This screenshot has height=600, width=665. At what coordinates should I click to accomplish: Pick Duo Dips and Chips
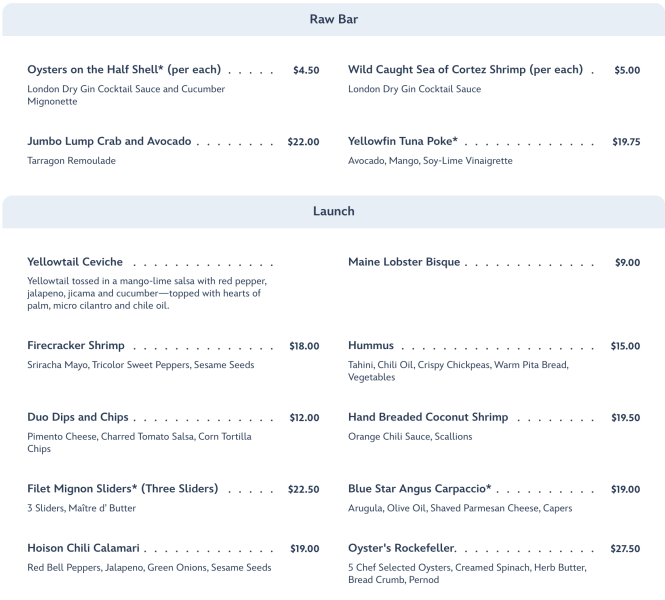click(77, 417)
